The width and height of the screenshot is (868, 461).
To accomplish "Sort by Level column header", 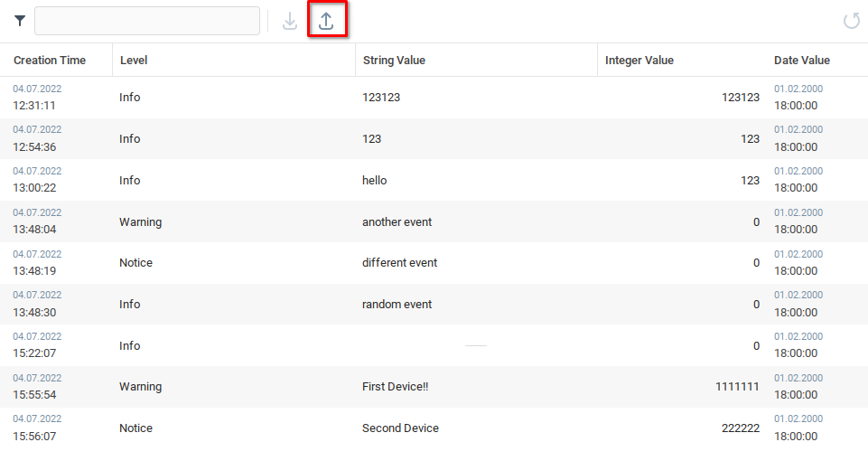I will pos(134,61).
